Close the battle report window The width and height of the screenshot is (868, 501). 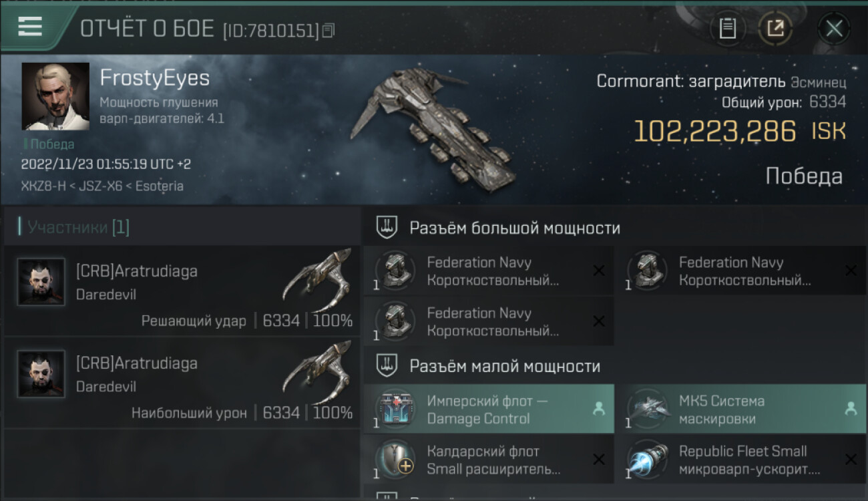(834, 29)
